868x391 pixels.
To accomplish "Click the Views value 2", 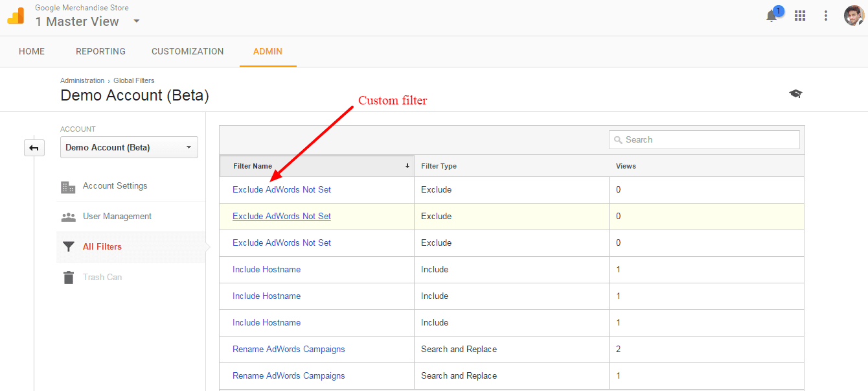I will [619, 350].
